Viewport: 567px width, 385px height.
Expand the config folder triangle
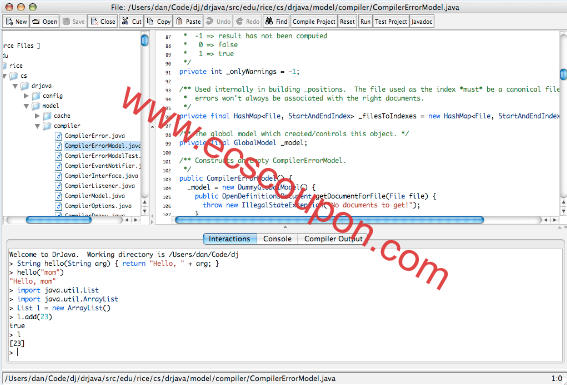[x=26, y=96]
